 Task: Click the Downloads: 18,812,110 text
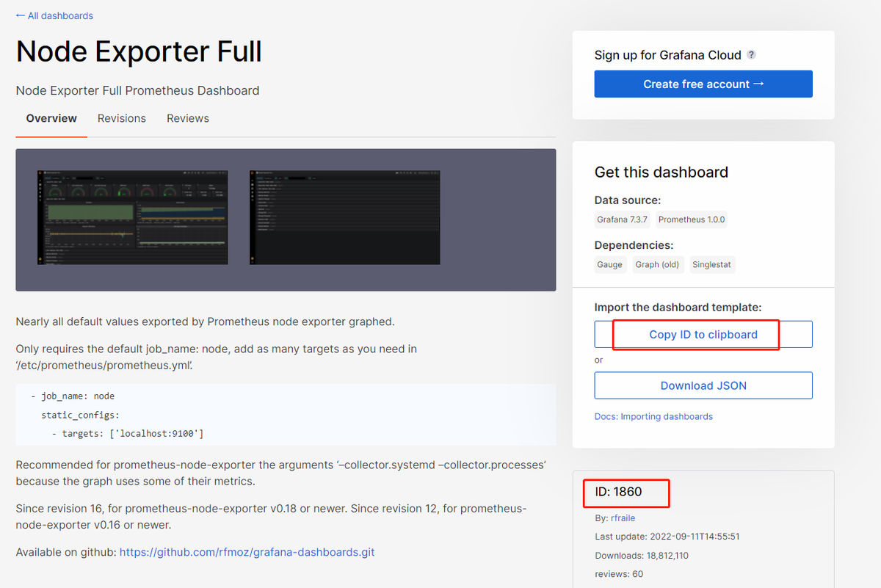point(642,556)
